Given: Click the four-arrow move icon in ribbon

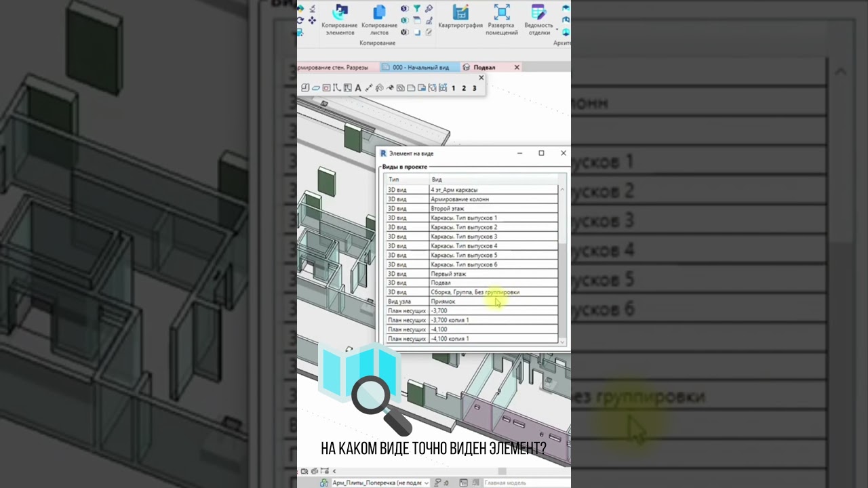Looking at the screenshot, I should (312, 20).
